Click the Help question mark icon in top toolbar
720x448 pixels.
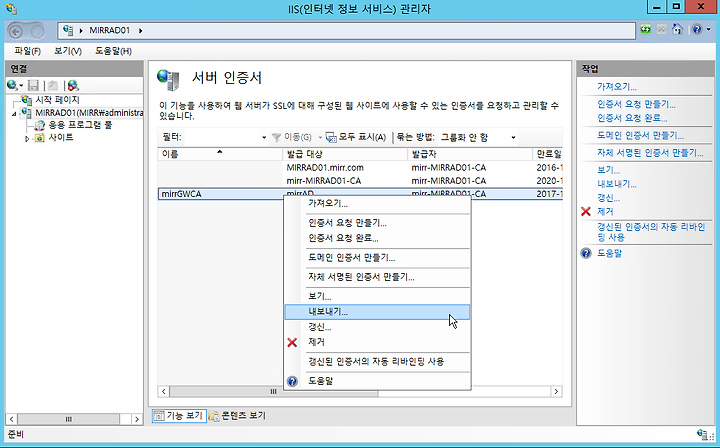697,30
